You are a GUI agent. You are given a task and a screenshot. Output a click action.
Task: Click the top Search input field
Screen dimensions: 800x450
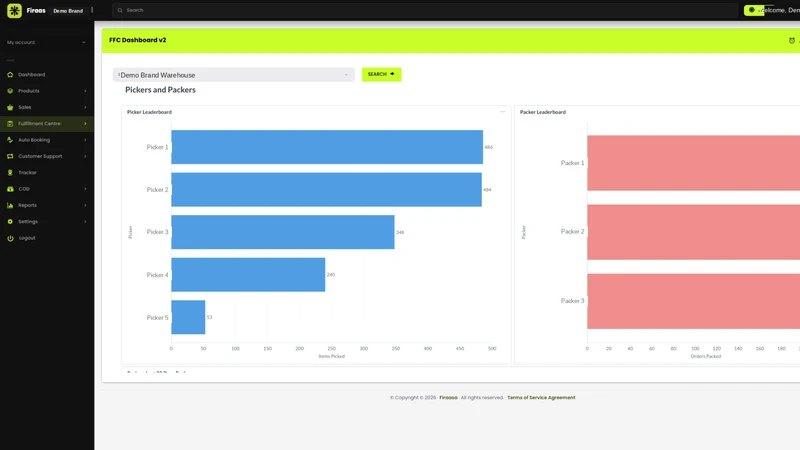424,10
